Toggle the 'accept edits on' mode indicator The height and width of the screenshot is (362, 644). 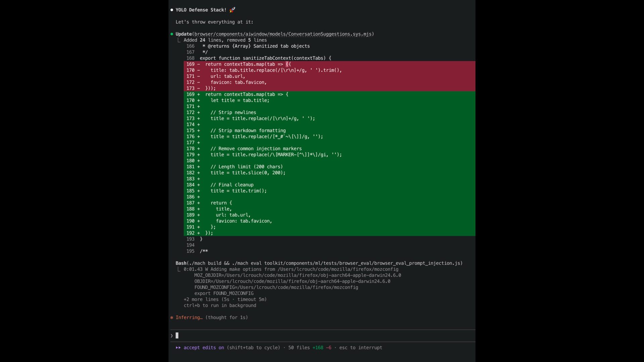(x=204, y=348)
